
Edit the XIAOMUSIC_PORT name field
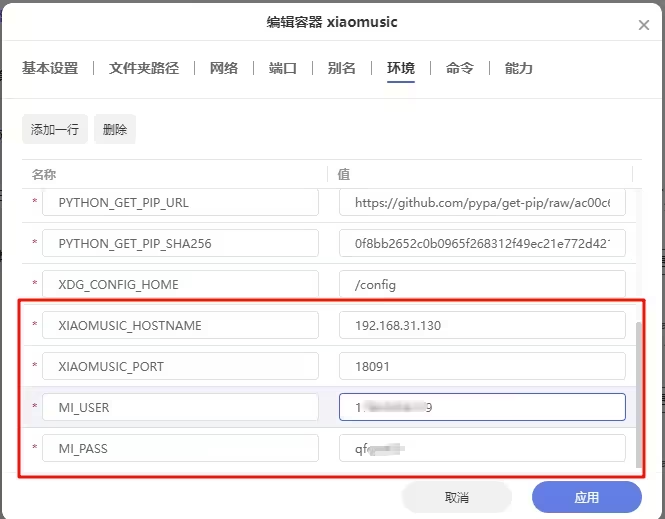[x=180, y=366]
